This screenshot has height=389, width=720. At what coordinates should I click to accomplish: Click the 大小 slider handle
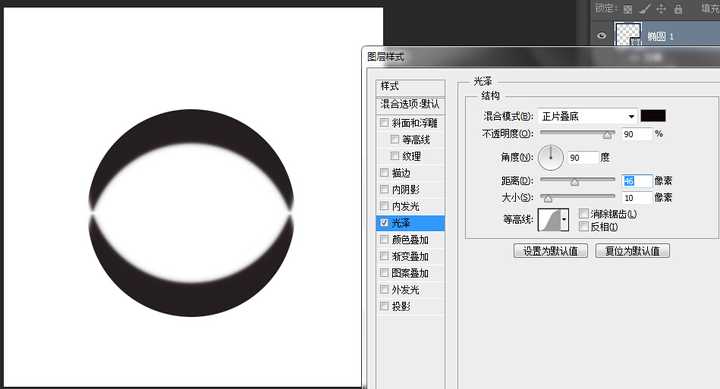tap(547, 198)
